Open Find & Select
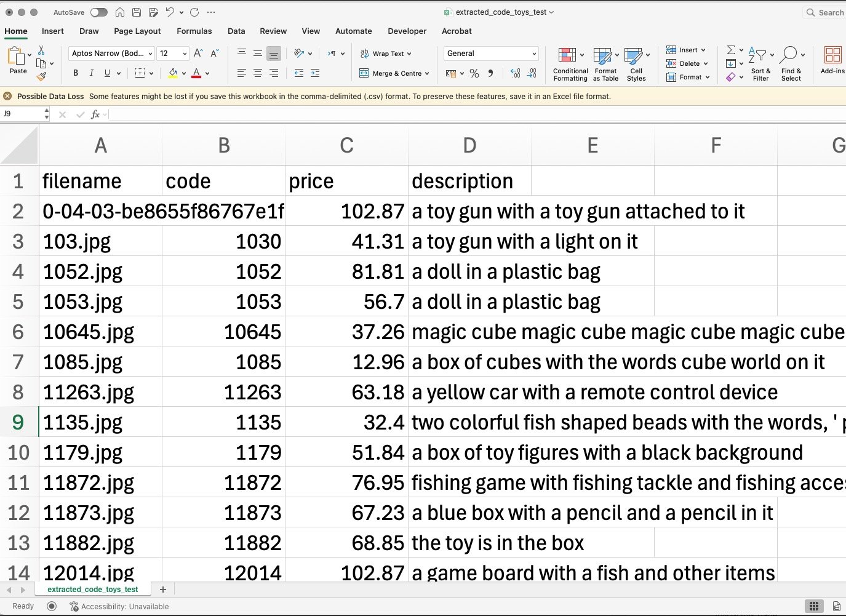The width and height of the screenshot is (846, 616). 791,64
